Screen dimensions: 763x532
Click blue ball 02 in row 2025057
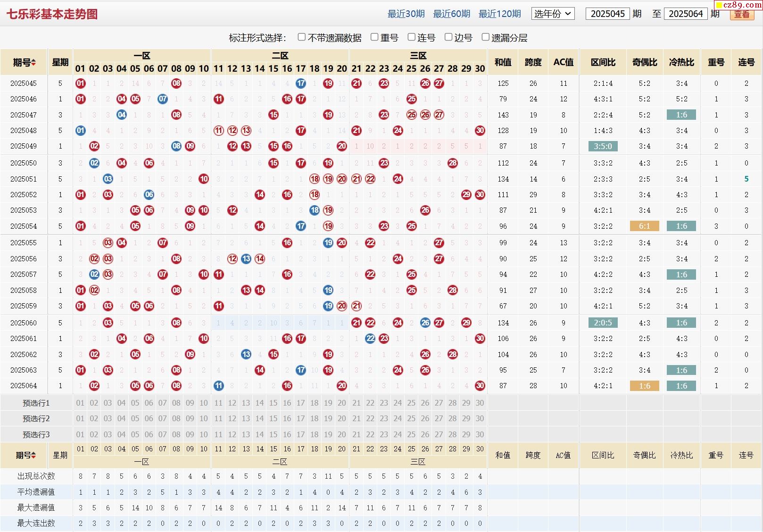click(94, 274)
